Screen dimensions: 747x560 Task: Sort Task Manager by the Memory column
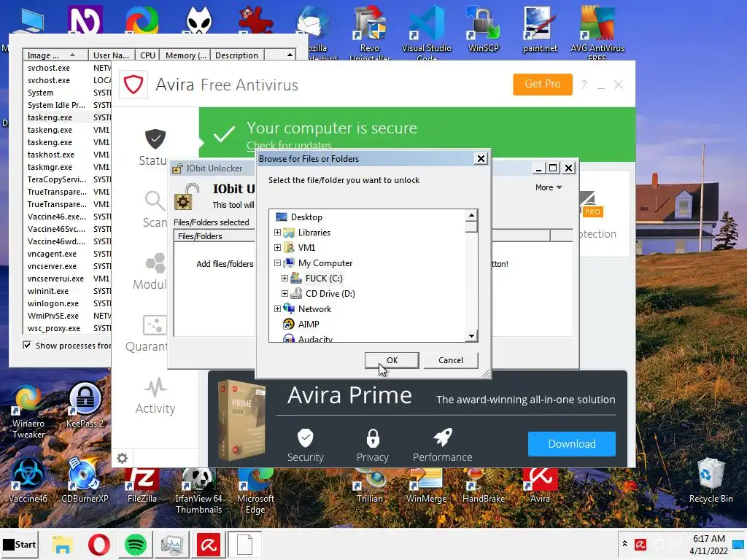[x=185, y=55]
